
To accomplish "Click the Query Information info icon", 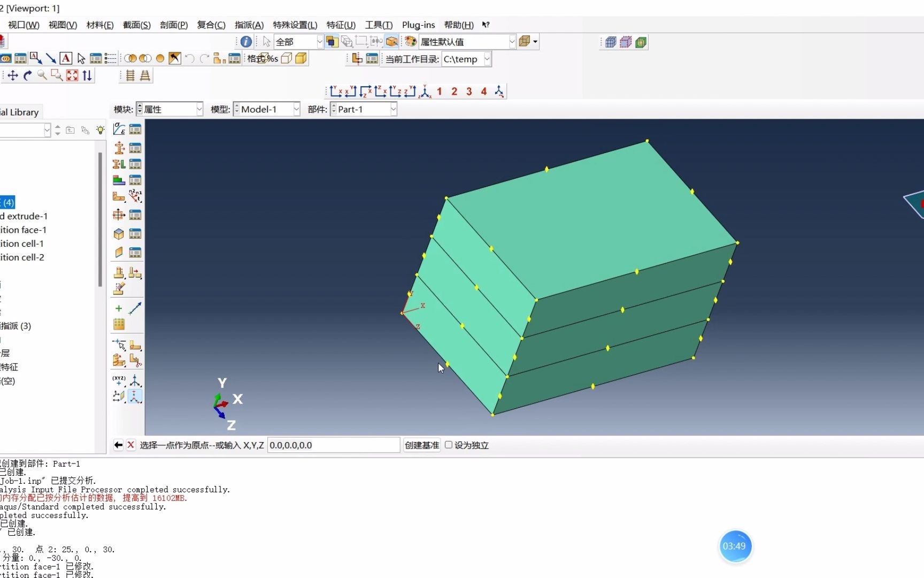I will (x=245, y=41).
